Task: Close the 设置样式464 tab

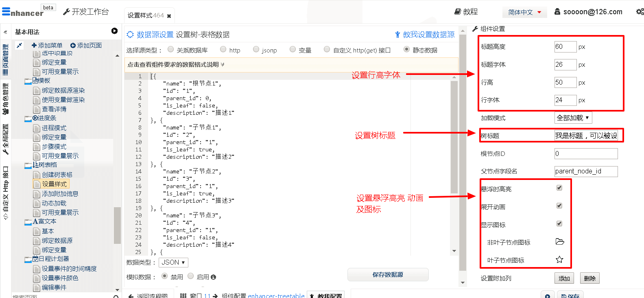Action: pyautogui.click(x=169, y=16)
